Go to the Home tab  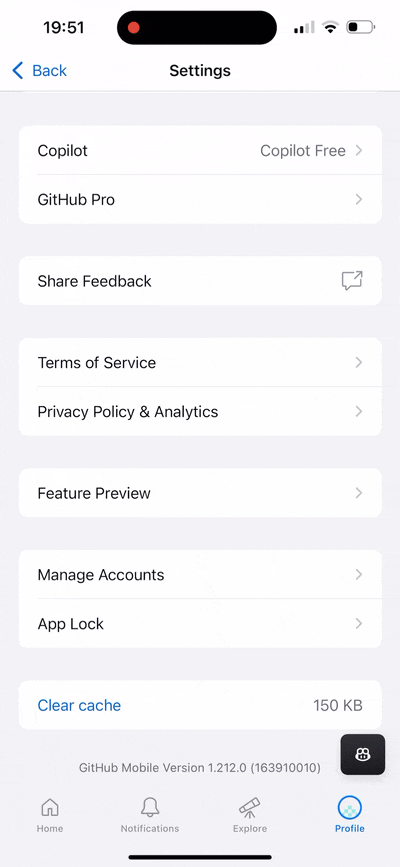point(50,815)
